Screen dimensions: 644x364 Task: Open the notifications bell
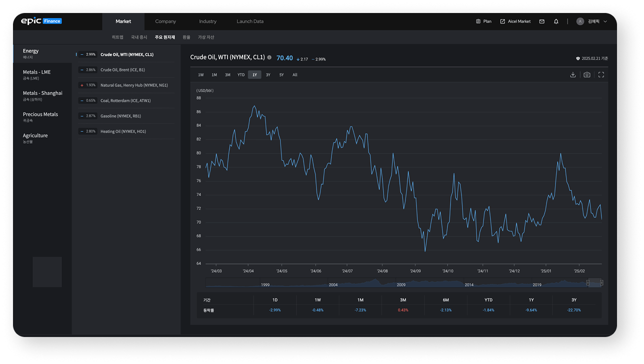[x=556, y=21]
